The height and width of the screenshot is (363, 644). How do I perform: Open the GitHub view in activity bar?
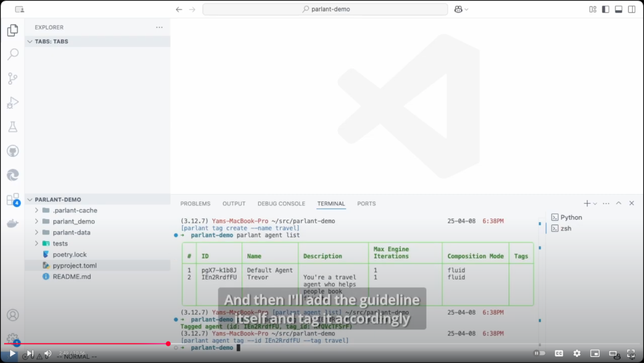(x=13, y=151)
